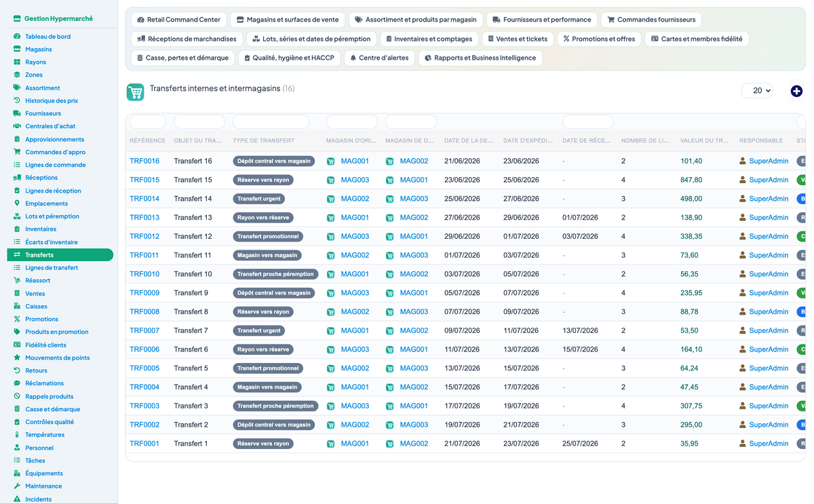Click the Historique des prix history icon
Viewport: 814px width, 504px height.
pyautogui.click(x=17, y=100)
